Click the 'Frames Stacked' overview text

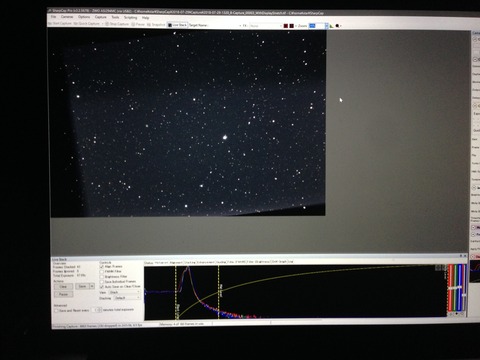(64, 267)
